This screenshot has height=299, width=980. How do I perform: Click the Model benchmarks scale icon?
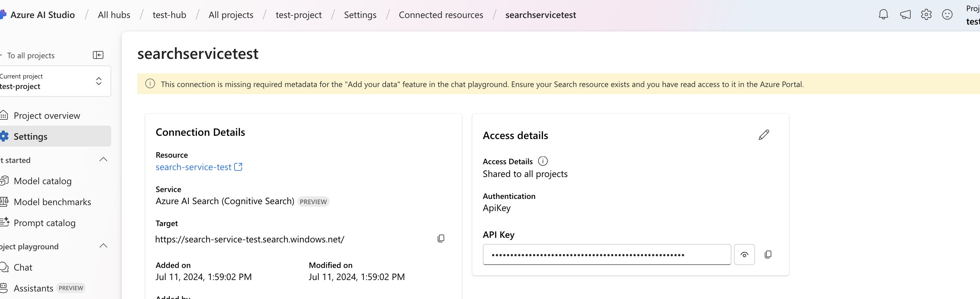point(4,202)
